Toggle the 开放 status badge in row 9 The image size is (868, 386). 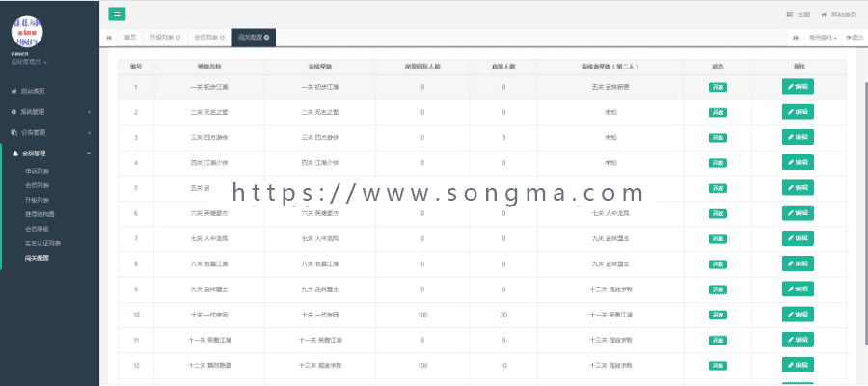(718, 289)
